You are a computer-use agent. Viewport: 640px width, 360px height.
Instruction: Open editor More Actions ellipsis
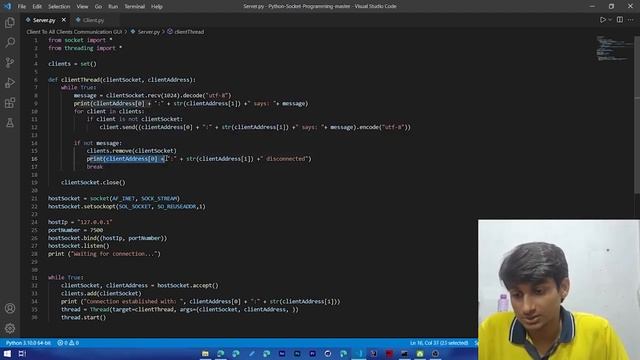tap(631, 20)
